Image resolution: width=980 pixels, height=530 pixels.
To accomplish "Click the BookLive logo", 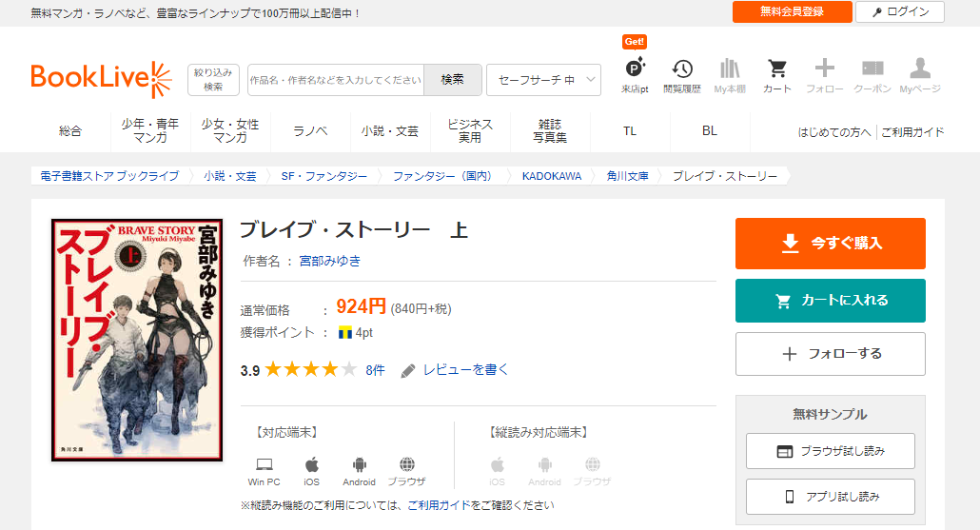I will pos(101,79).
